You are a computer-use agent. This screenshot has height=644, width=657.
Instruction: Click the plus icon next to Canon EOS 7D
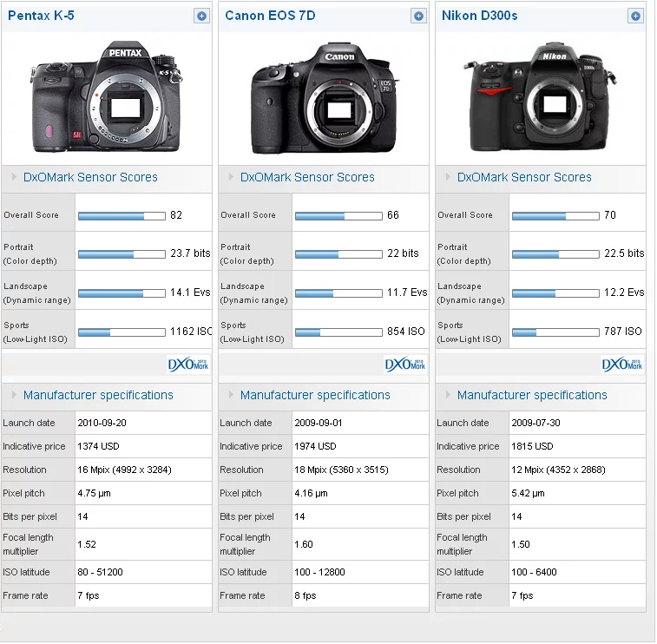[x=418, y=16]
